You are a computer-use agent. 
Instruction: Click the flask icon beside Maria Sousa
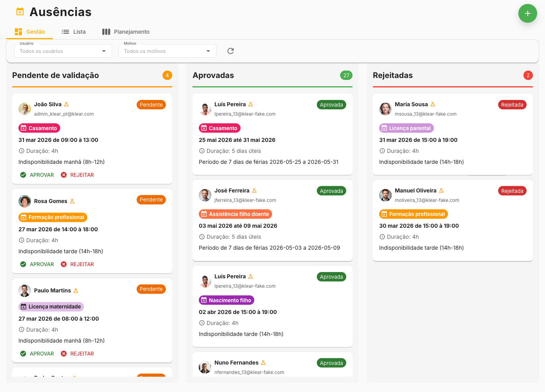coord(432,104)
